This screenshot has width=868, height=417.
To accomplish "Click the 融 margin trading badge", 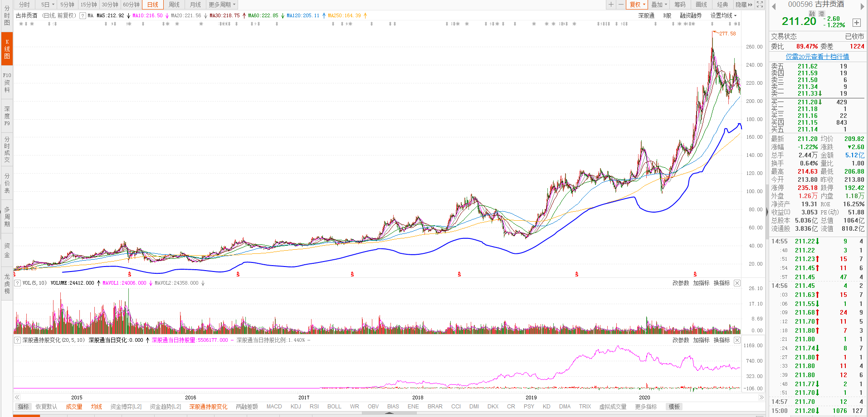I will [812, 14].
